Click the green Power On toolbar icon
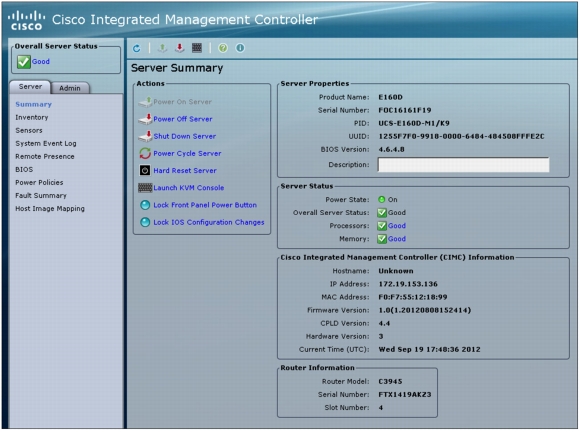The image size is (580, 432). 162,48
